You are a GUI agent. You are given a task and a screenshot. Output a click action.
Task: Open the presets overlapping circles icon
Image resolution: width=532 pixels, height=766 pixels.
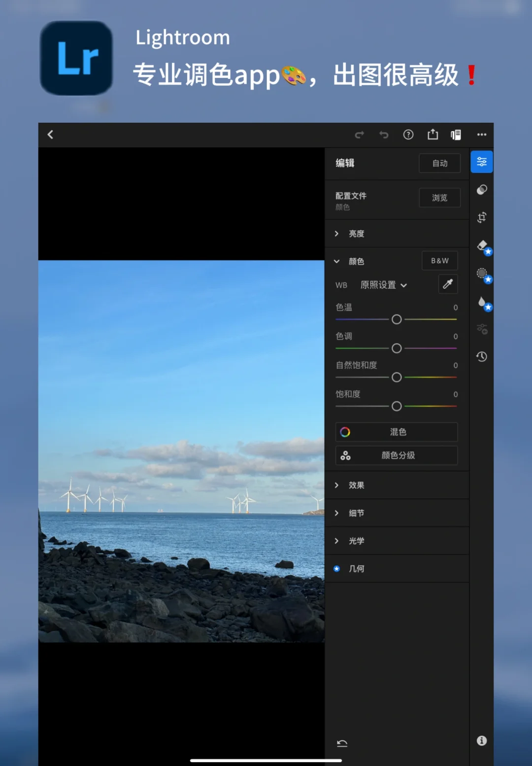pyautogui.click(x=482, y=190)
